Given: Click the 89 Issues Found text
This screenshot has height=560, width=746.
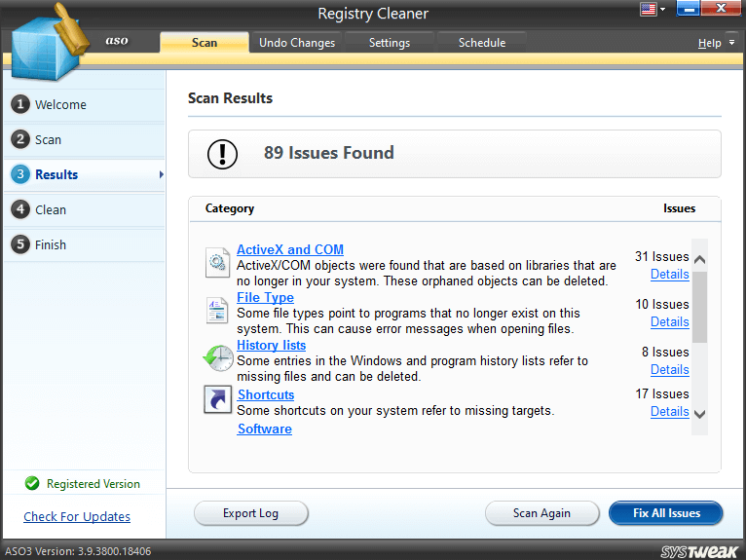Looking at the screenshot, I should (x=329, y=153).
